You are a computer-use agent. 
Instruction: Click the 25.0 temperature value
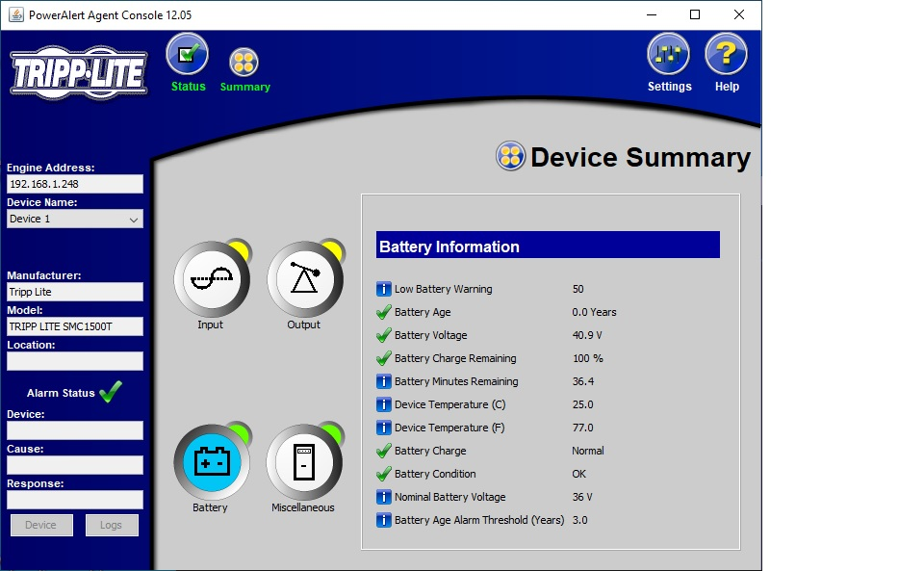tap(583, 404)
